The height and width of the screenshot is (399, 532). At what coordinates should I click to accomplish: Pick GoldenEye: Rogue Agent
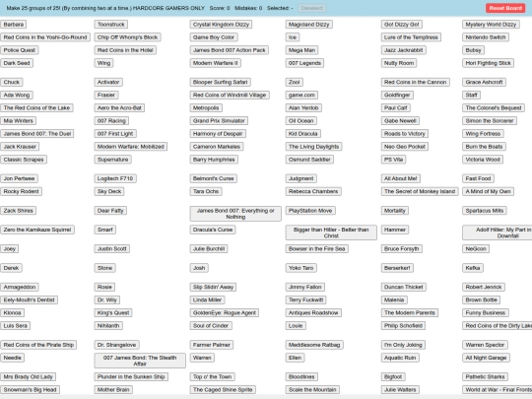click(225, 313)
